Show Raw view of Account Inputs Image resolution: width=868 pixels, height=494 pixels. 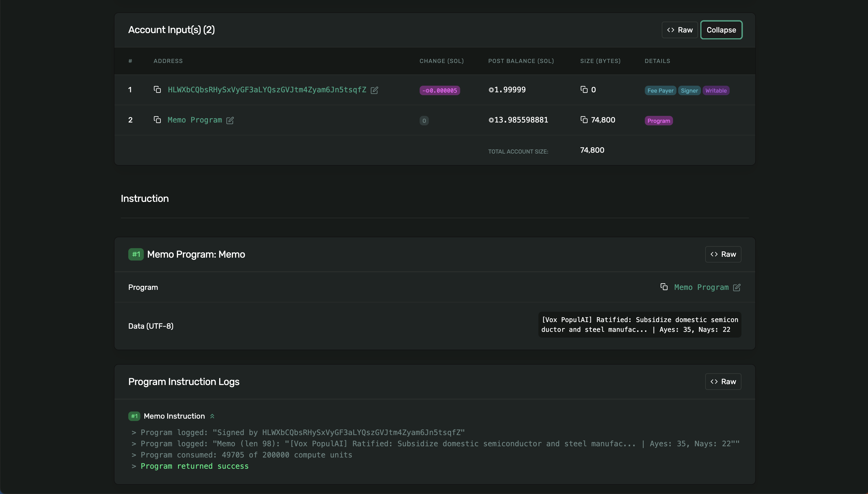point(680,30)
